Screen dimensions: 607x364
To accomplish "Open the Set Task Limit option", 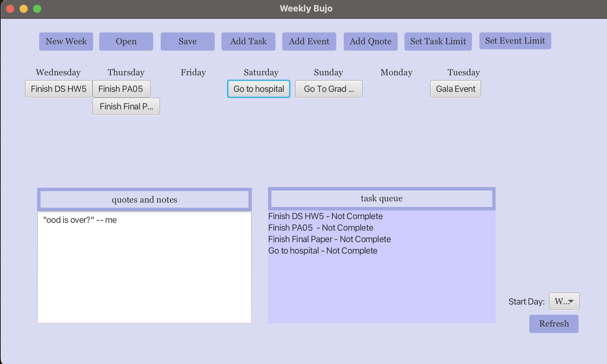I will pos(438,42).
